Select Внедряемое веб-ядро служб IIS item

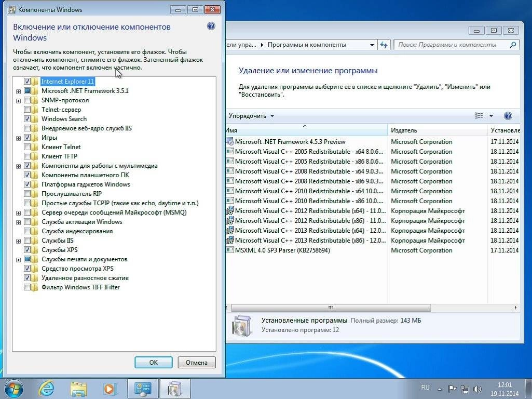click(87, 128)
